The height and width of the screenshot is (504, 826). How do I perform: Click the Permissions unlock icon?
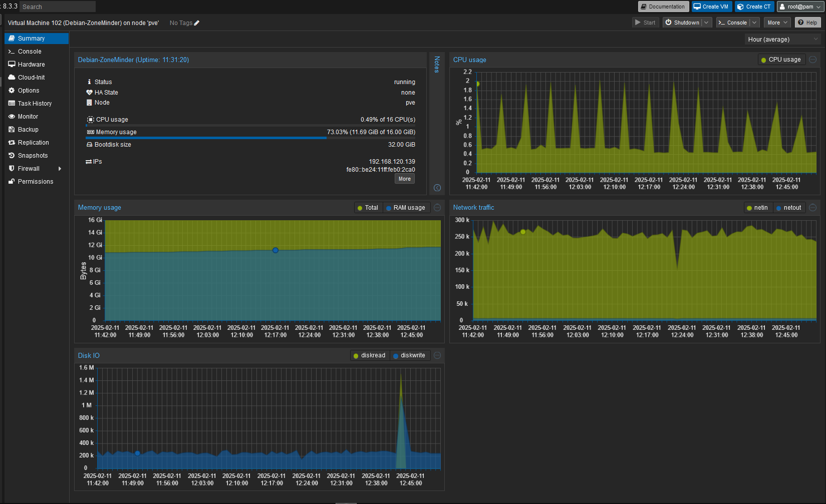pyautogui.click(x=12, y=182)
